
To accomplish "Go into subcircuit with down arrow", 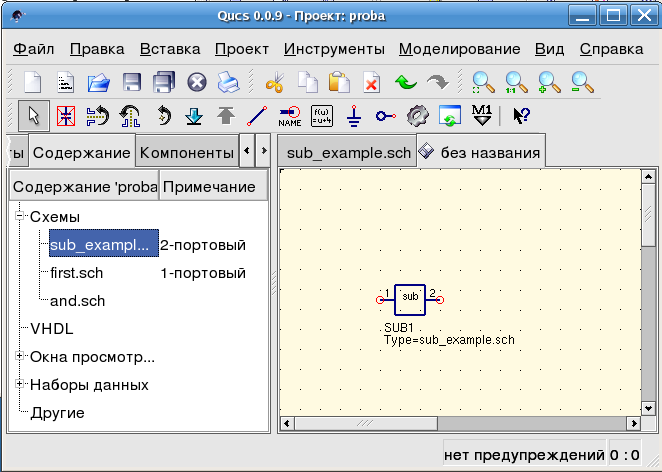I will 194,116.
